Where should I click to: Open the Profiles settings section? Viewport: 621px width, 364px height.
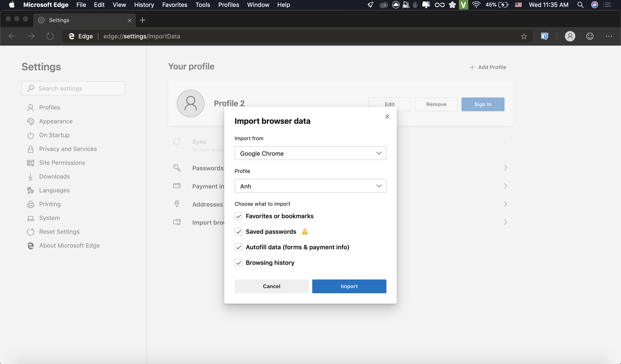coord(49,107)
